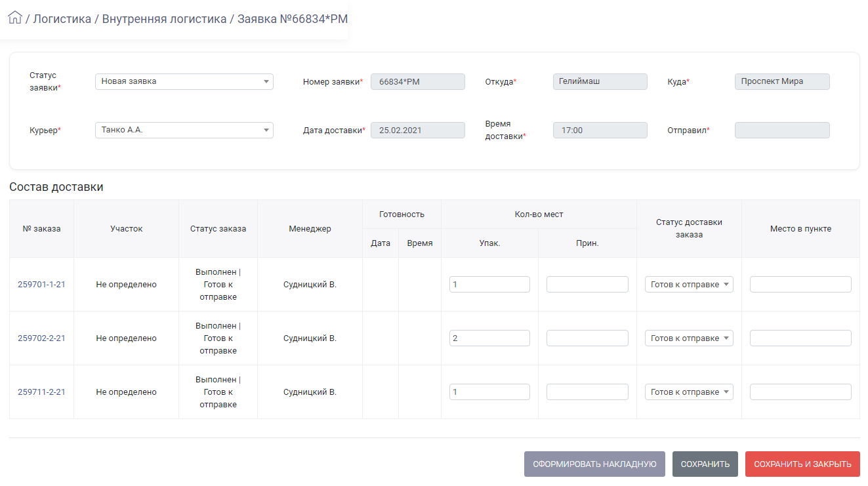868x486 pixels.
Task: Click Заявка №66834*РМ breadcrumb text
Action: 293,19
